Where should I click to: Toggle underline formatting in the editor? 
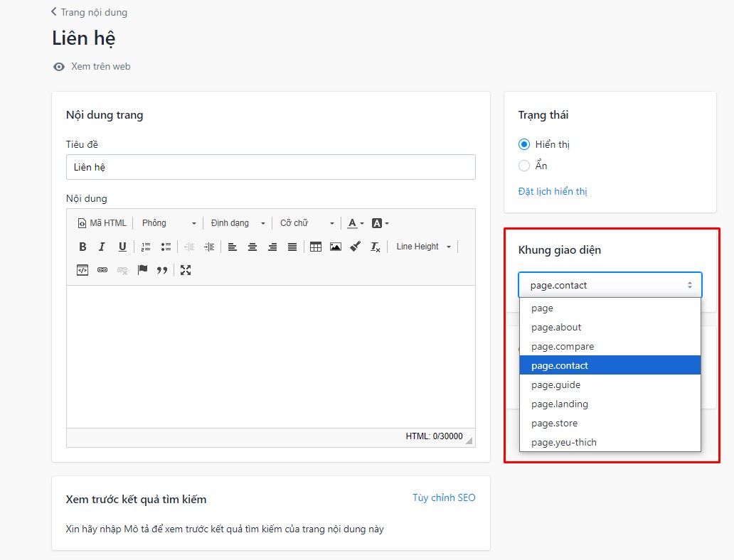click(x=122, y=247)
